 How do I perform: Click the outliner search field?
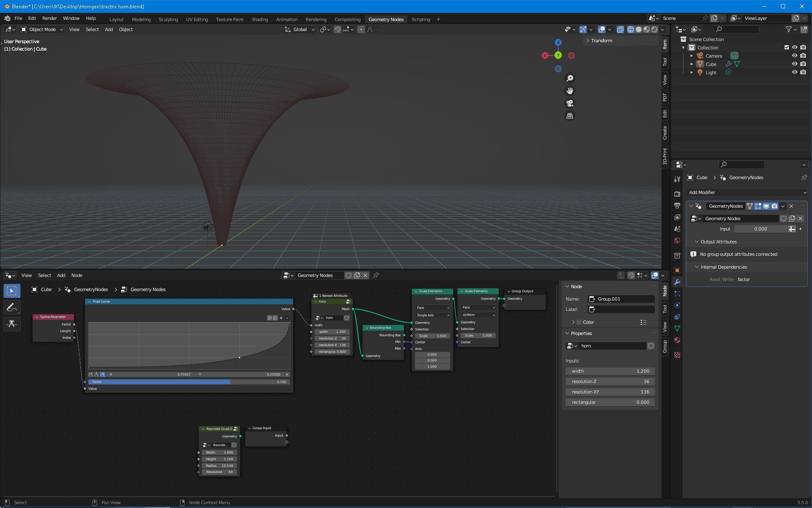click(737, 29)
